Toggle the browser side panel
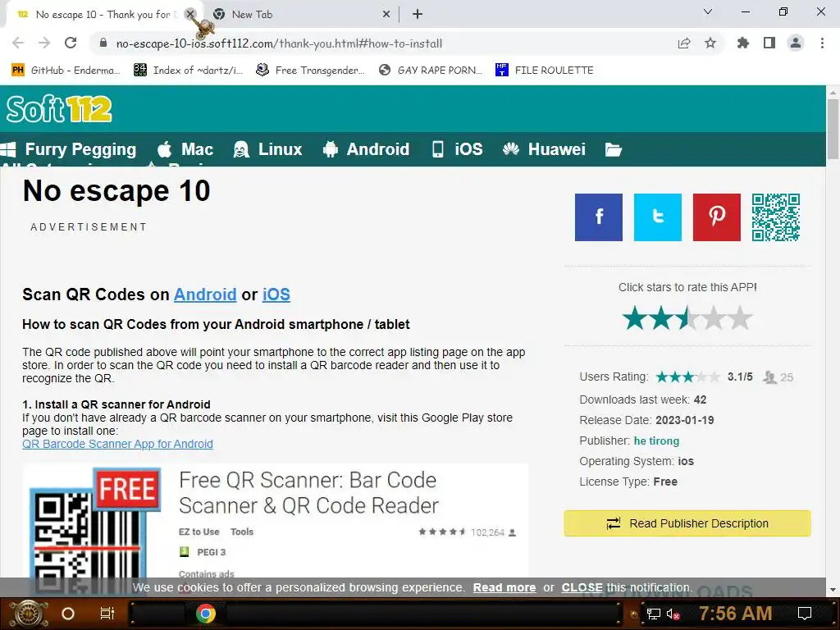 (x=769, y=43)
